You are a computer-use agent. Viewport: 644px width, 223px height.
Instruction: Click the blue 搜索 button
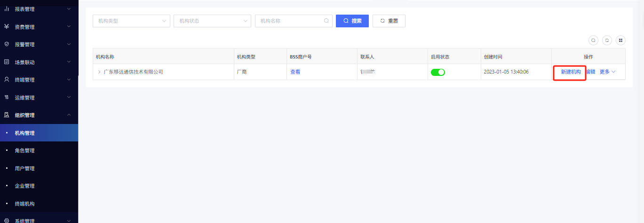pos(352,21)
